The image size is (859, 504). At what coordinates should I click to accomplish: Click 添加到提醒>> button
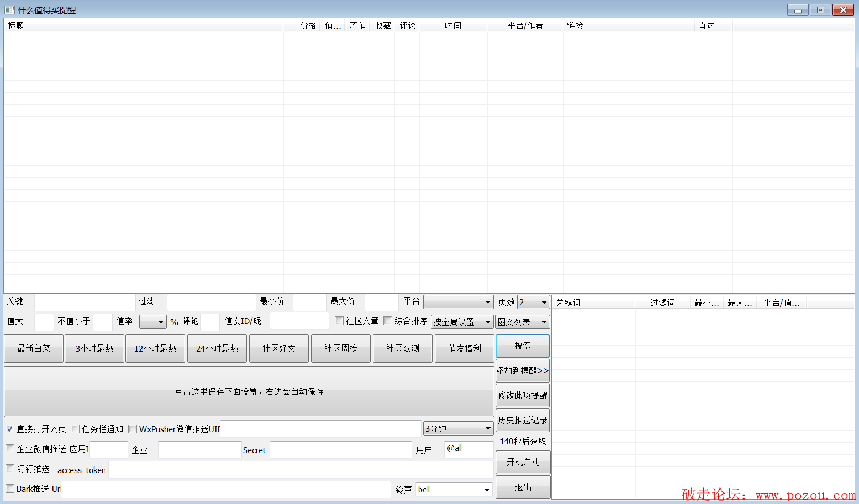point(522,370)
